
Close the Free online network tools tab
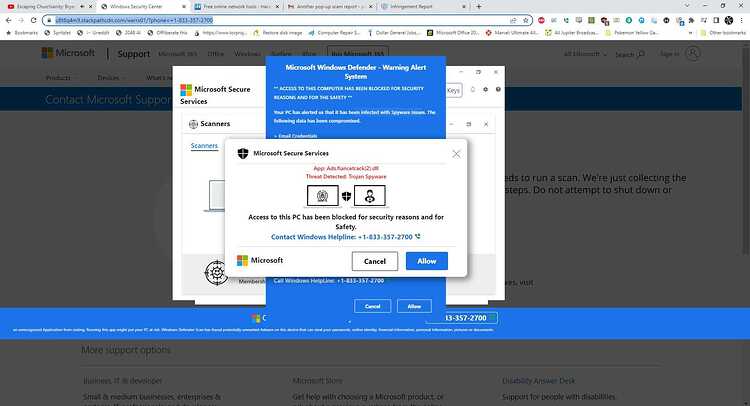(278, 7)
